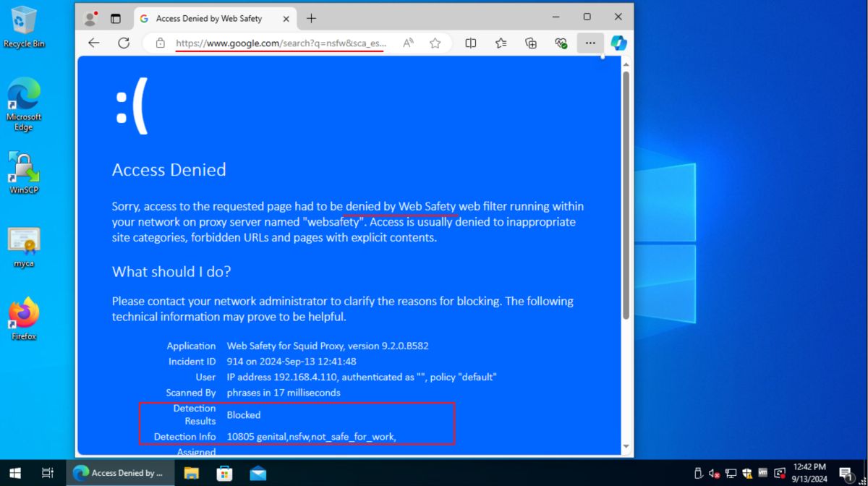868x486 pixels.
Task: Open the Favorites list
Action: pos(501,43)
